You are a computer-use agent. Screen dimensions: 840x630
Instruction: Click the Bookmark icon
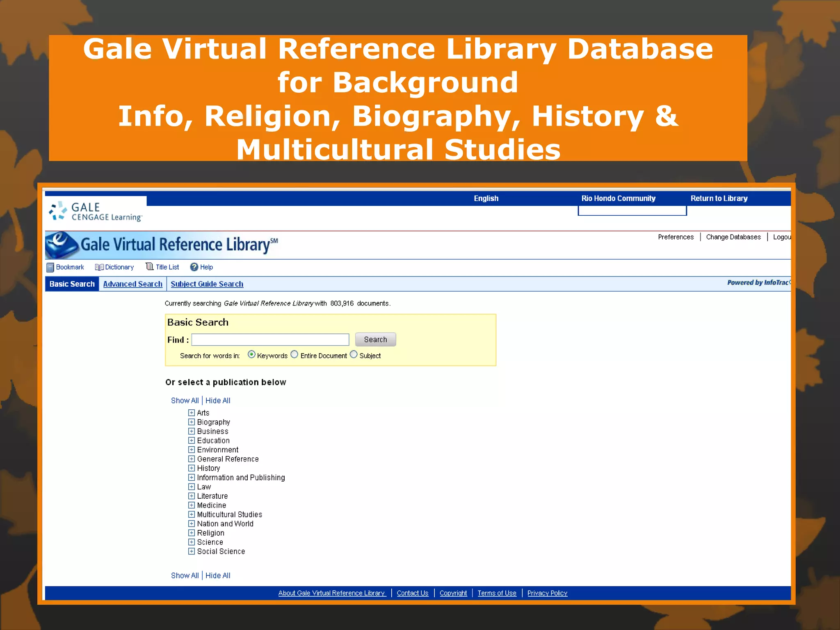click(x=50, y=267)
